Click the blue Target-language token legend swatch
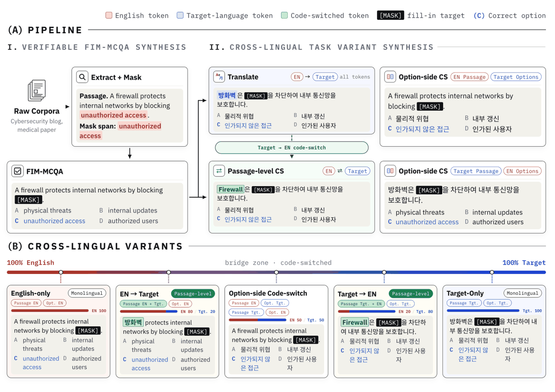The height and width of the screenshot is (392, 555). pos(180,15)
